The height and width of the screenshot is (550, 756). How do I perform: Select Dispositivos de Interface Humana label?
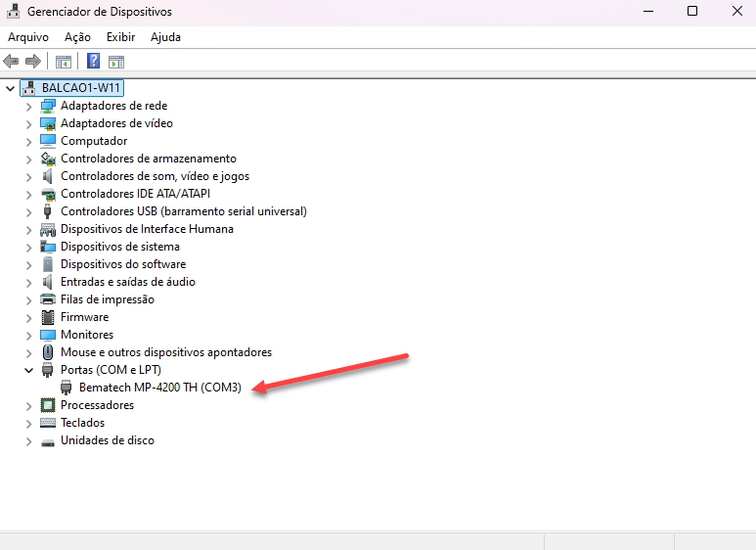tap(147, 229)
